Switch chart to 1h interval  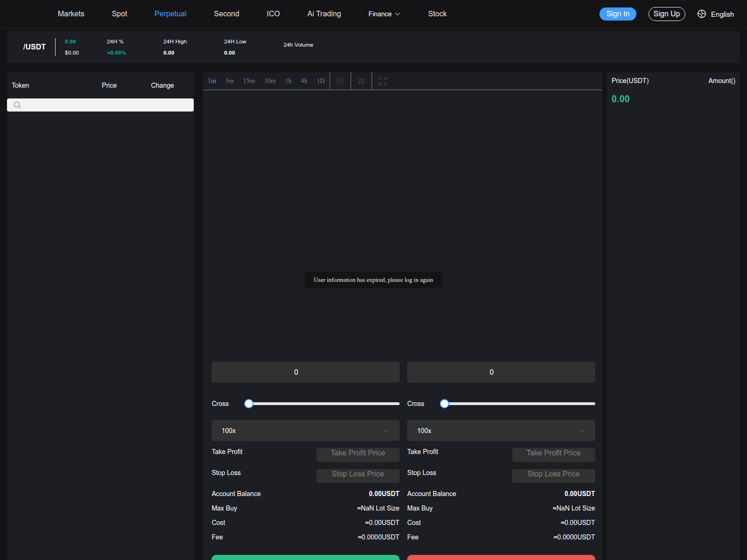tap(289, 81)
